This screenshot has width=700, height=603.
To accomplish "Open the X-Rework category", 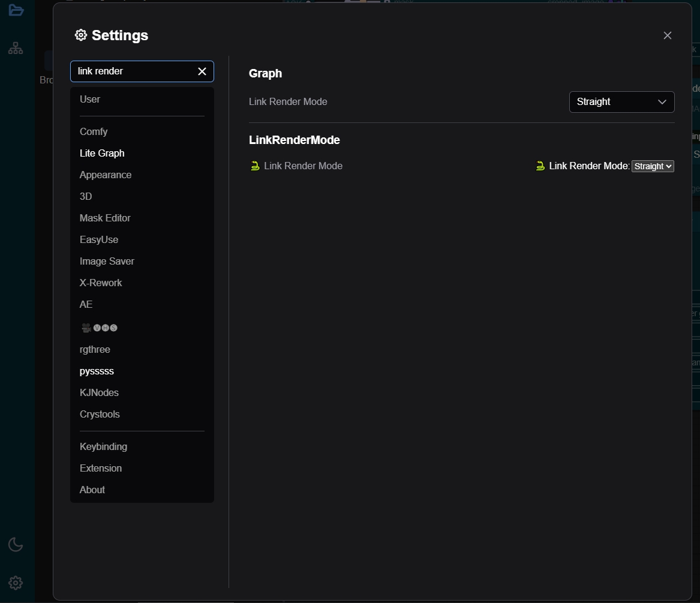I will tap(142, 283).
